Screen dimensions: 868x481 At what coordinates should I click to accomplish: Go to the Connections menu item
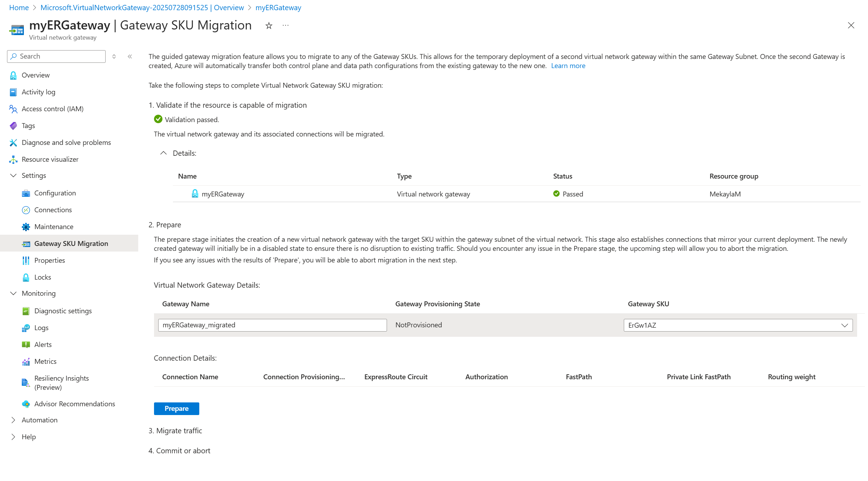53,210
